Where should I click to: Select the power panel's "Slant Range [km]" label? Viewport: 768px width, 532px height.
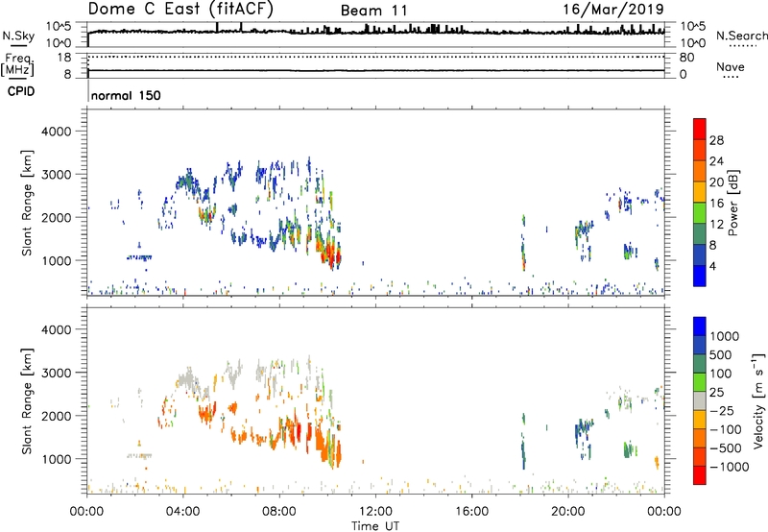(x=27, y=203)
